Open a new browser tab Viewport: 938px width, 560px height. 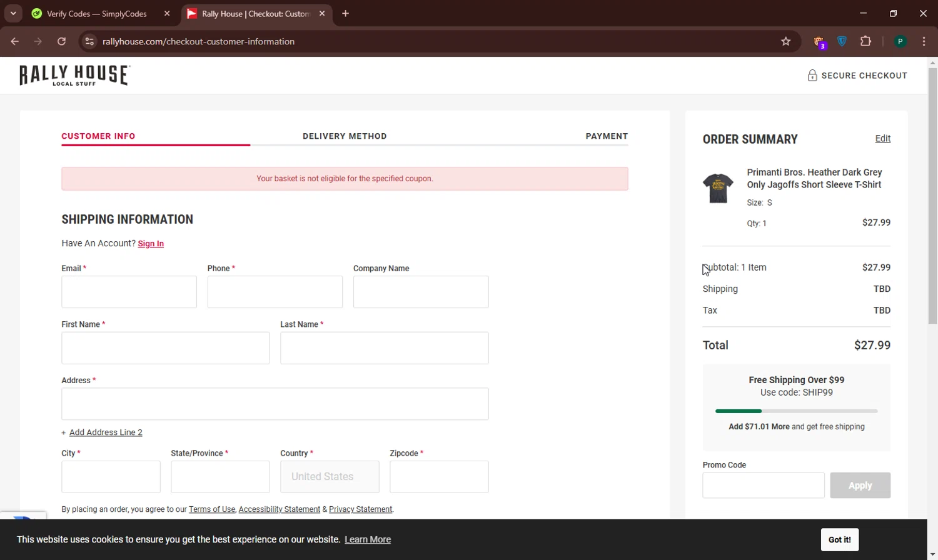click(345, 14)
